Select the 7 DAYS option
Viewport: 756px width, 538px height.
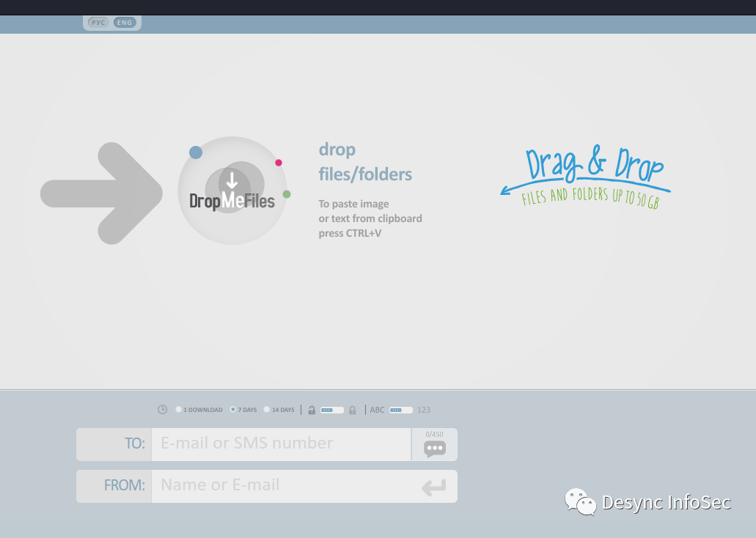coord(243,410)
